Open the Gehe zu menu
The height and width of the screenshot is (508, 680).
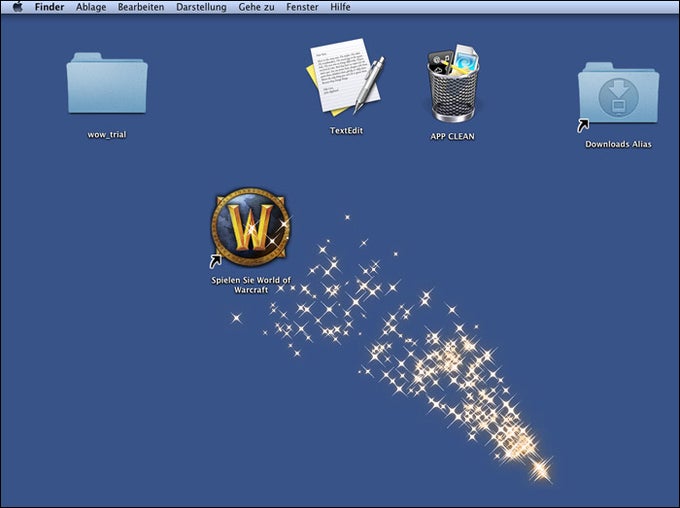256,7
